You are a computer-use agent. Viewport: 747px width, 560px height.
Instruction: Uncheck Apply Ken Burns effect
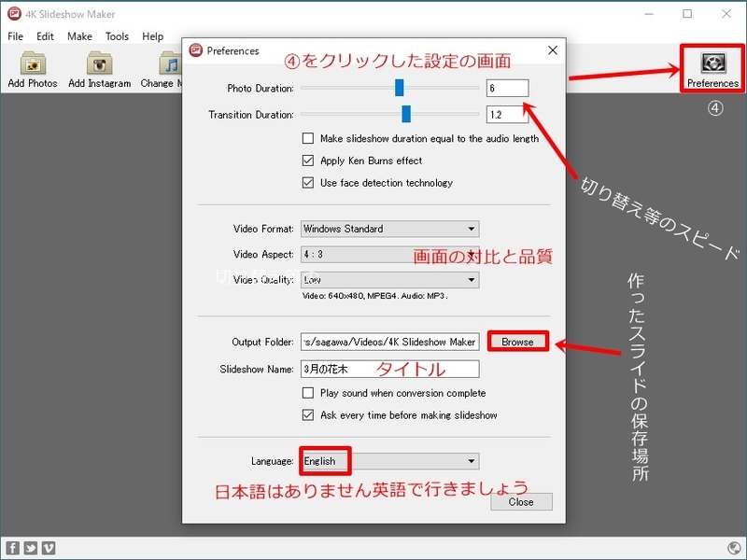(x=308, y=161)
